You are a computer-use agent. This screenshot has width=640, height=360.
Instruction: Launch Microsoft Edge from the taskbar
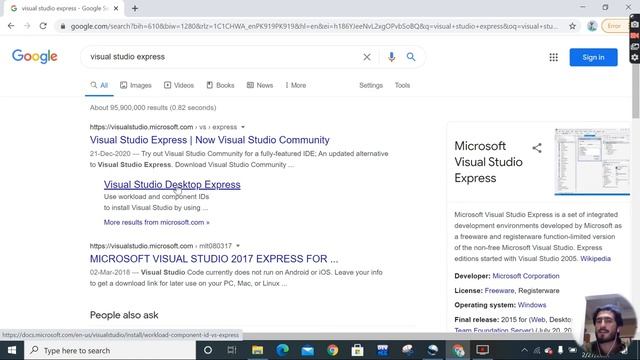[282, 350]
